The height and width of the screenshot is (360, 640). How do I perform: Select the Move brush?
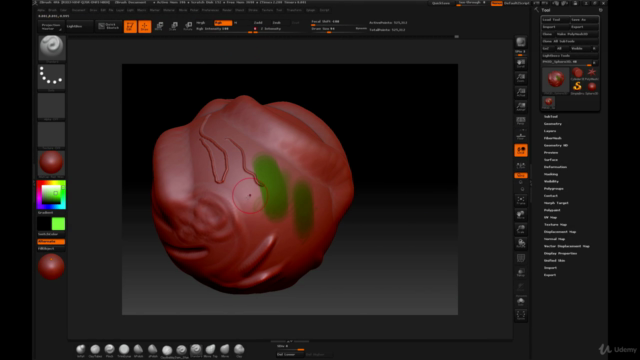click(225, 350)
